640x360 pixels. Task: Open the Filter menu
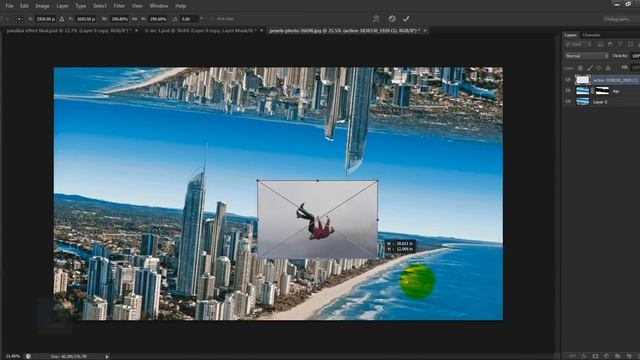point(119,6)
